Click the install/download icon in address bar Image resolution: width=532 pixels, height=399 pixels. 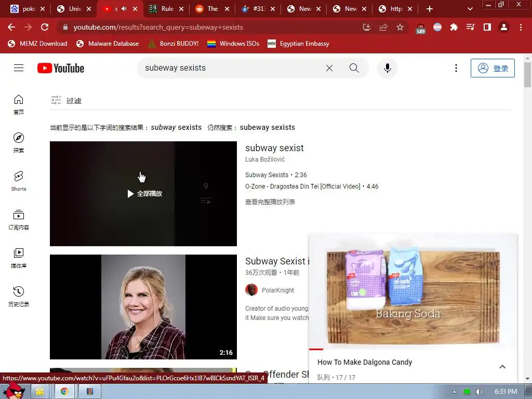click(x=367, y=27)
